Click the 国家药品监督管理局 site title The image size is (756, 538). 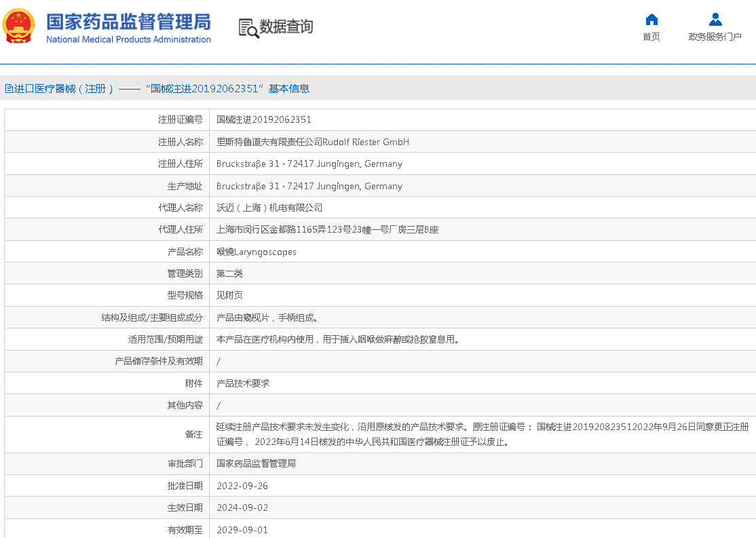(x=128, y=22)
